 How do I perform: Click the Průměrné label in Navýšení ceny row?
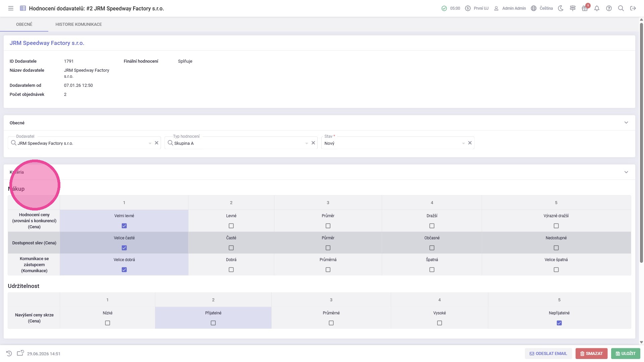click(x=331, y=313)
